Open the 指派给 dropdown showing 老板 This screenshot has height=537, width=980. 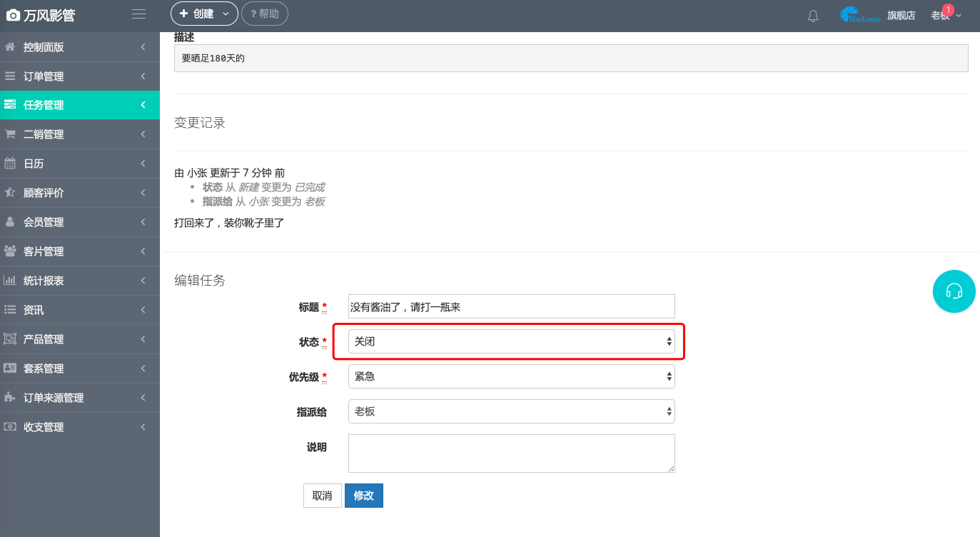pyautogui.click(x=511, y=411)
